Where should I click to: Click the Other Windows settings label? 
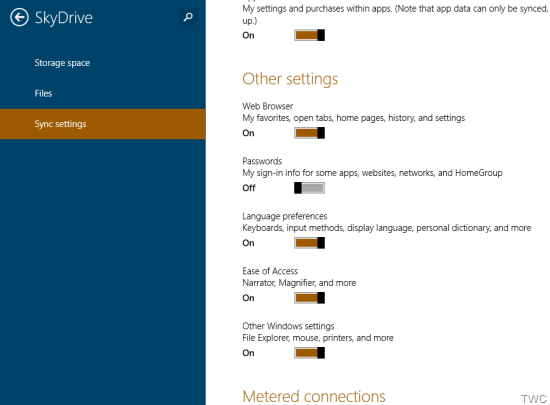pyautogui.click(x=288, y=326)
